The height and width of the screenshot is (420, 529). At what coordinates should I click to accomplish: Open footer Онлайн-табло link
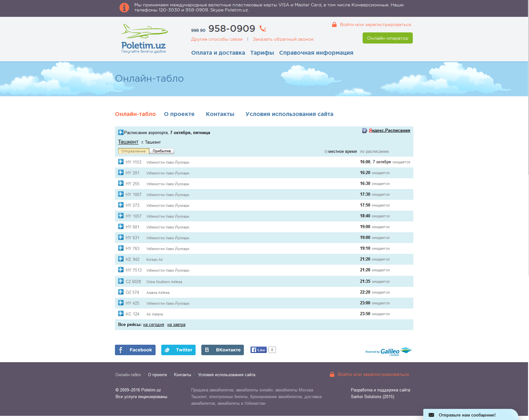click(x=128, y=375)
